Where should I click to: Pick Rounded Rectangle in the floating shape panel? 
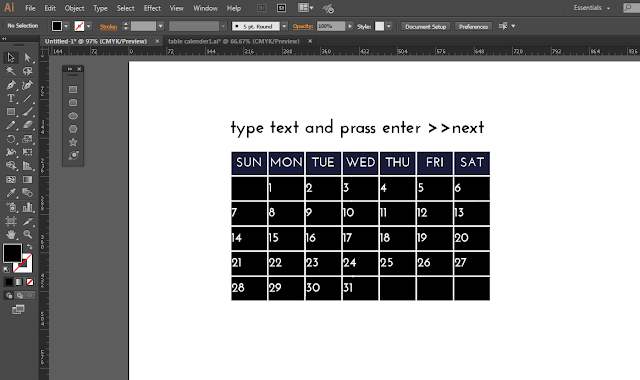coord(73,102)
